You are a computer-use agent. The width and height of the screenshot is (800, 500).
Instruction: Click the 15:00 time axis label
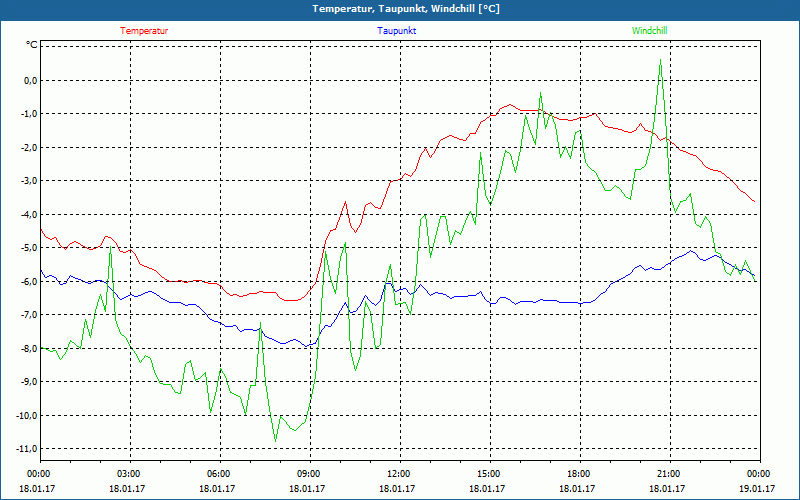pos(490,474)
